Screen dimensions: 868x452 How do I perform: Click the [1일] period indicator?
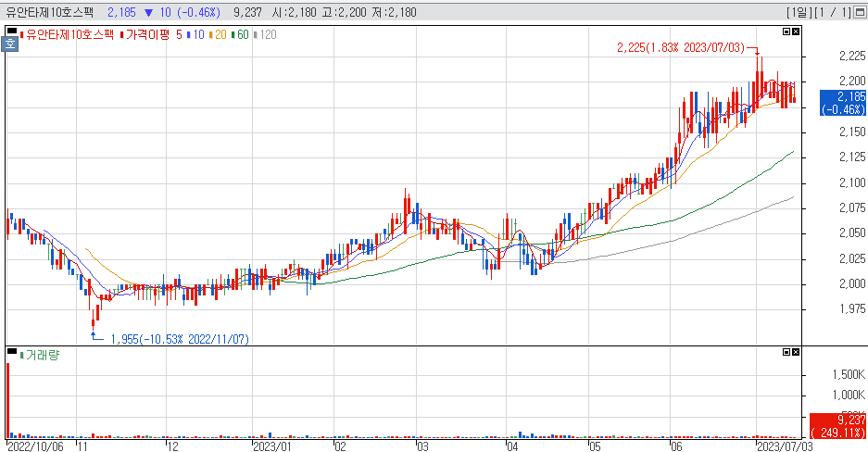coord(799,12)
